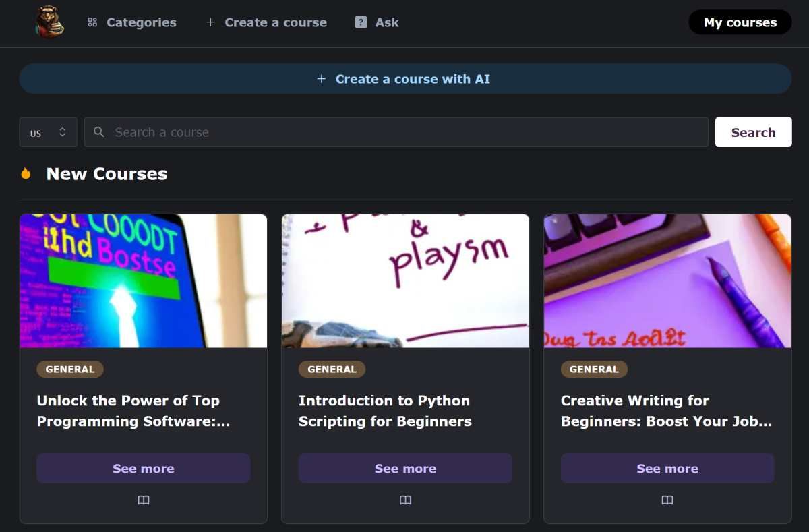Open My courses
Screen dimensions: 809x532
click(x=740, y=22)
